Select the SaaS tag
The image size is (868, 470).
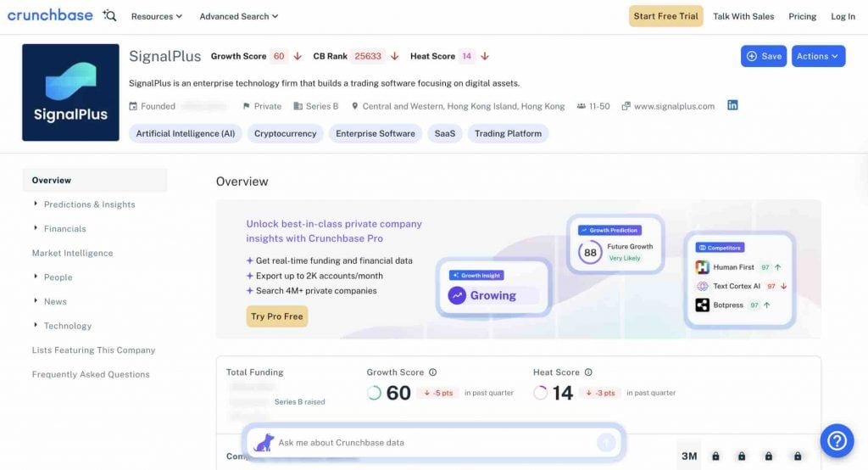(444, 133)
